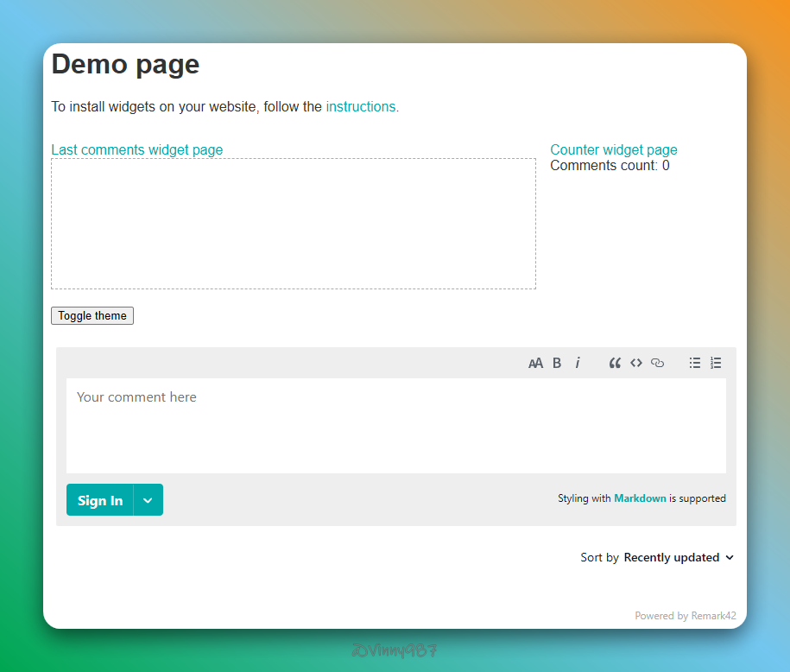Click inside the dashed last comments box
This screenshot has width=790, height=672.
(293, 224)
